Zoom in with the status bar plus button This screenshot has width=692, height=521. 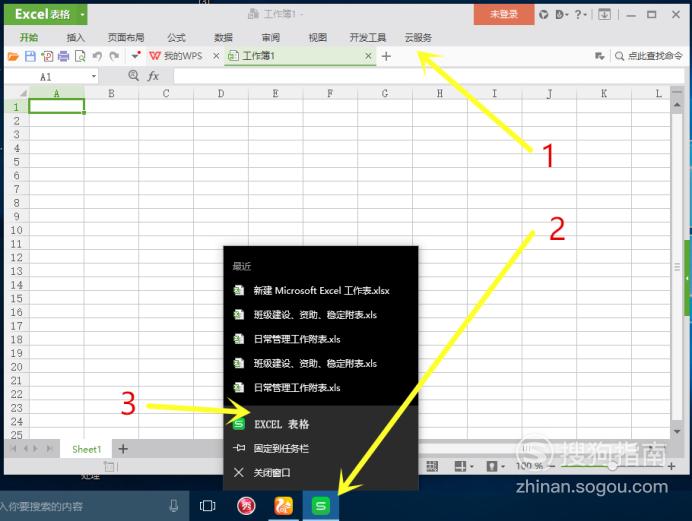(x=671, y=466)
